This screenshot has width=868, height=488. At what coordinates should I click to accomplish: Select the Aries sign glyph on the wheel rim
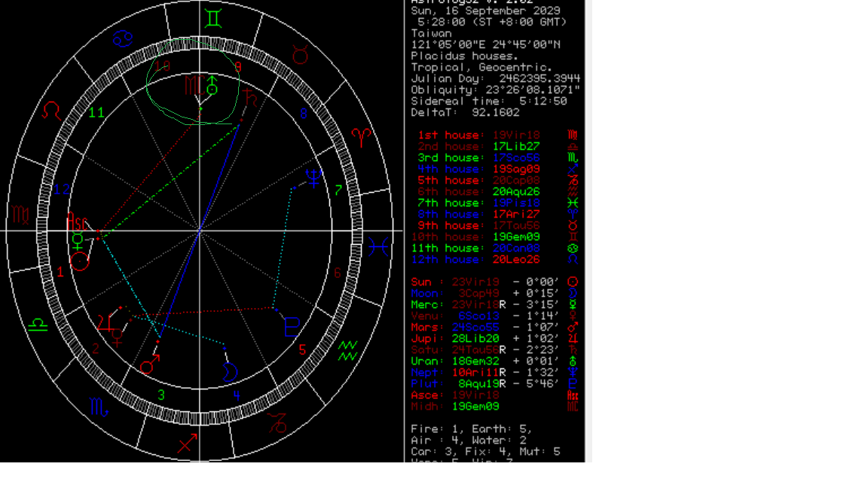click(x=361, y=137)
